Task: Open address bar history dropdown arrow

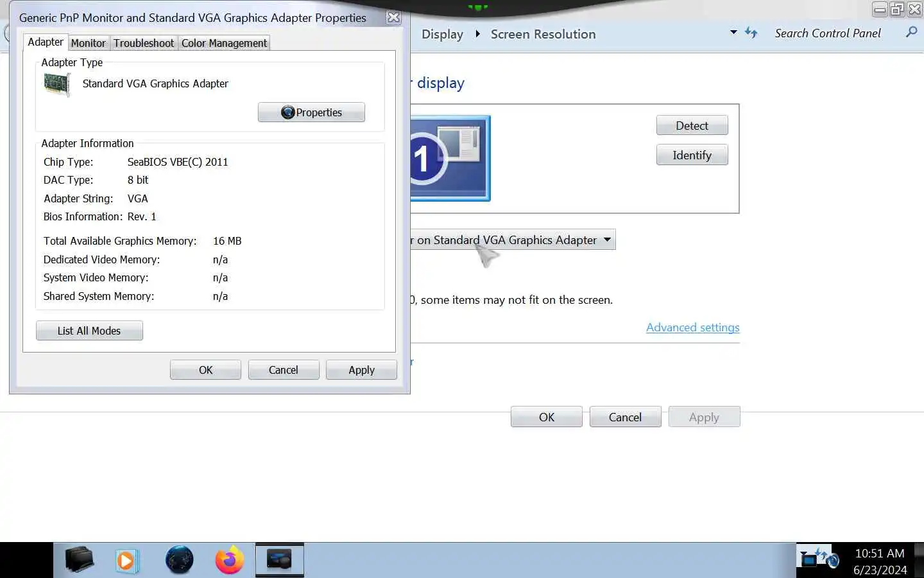Action: click(x=733, y=32)
